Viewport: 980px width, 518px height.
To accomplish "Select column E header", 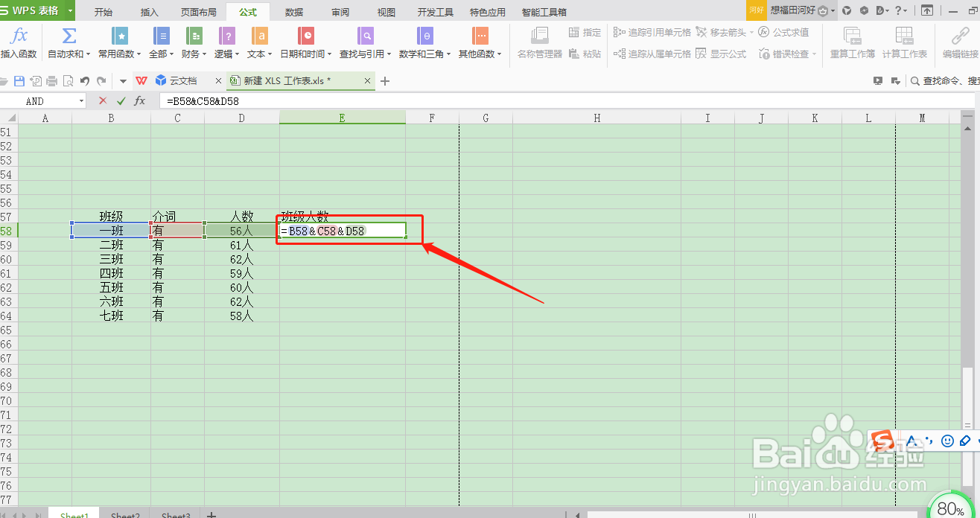I will tap(343, 118).
